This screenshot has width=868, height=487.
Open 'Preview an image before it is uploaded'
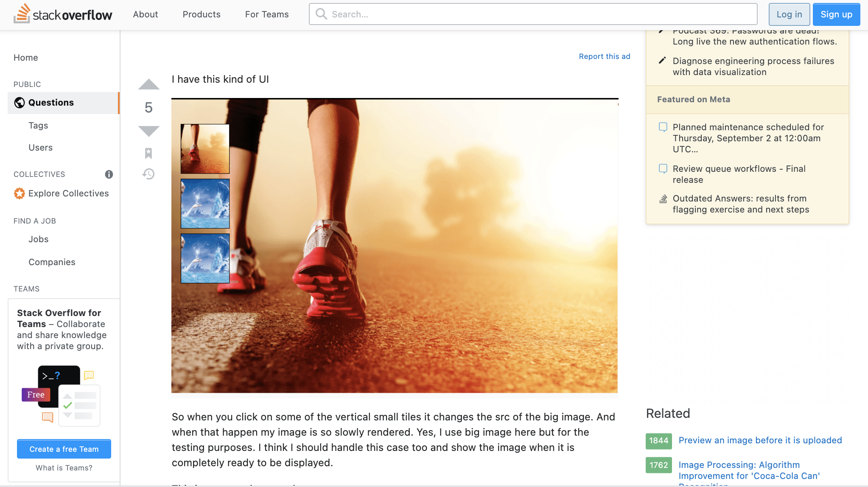[760, 440]
